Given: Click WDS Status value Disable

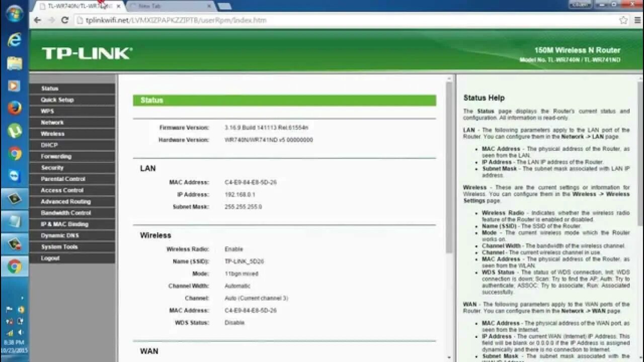Looking at the screenshot, I should (234, 323).
